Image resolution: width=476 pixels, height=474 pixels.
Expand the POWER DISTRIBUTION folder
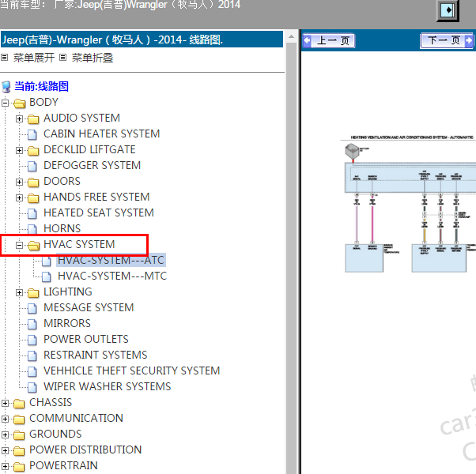pyautogui.click(x=5, y=450)
